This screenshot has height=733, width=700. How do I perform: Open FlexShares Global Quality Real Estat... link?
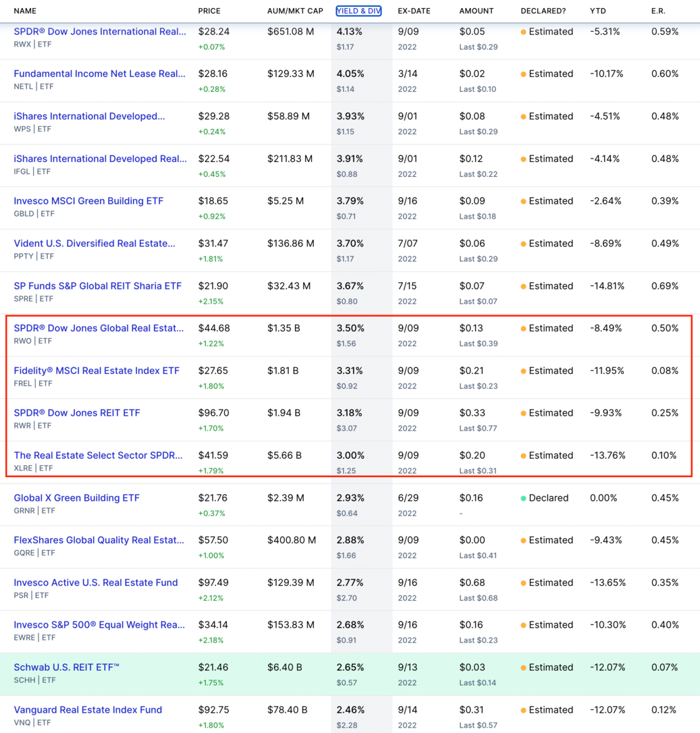(x=99, y=539)
